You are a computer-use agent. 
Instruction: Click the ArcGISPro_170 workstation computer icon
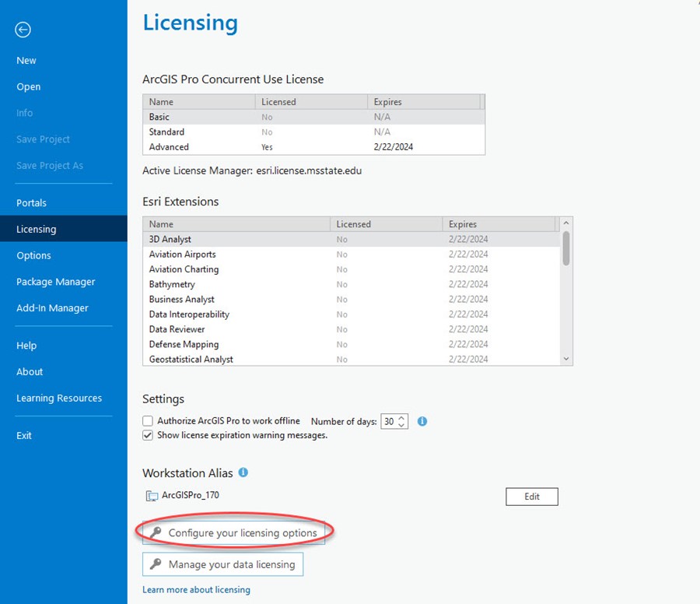pos(152,496)
